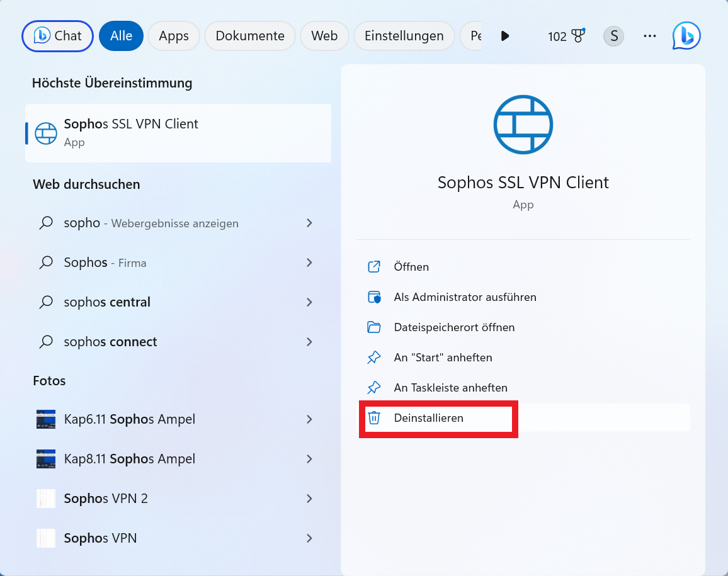The image size is (728, 576).
Task: Switch to the Apps filter tab
Action: [174, 37]
